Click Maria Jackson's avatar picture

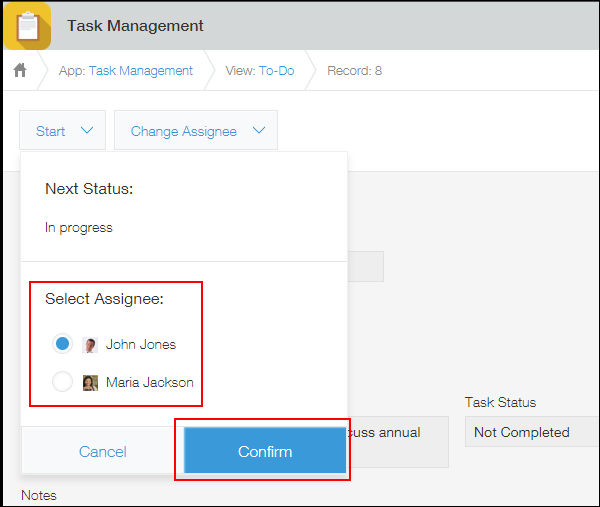click(x=90, y=382)
